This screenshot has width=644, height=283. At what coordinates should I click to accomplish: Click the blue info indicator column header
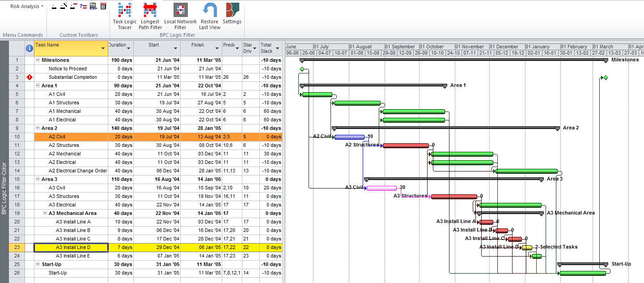point(30,48)
